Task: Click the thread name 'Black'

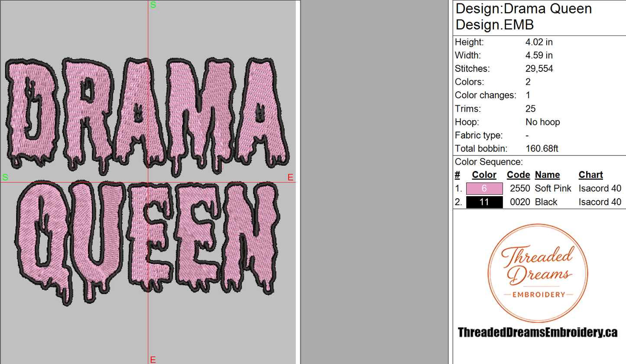Action: (546, 202)
